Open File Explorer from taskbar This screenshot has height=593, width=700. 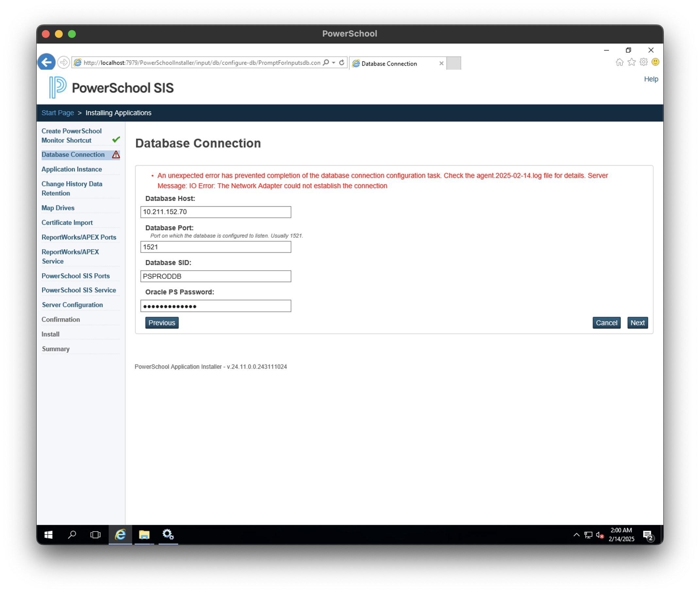point(144,535)
